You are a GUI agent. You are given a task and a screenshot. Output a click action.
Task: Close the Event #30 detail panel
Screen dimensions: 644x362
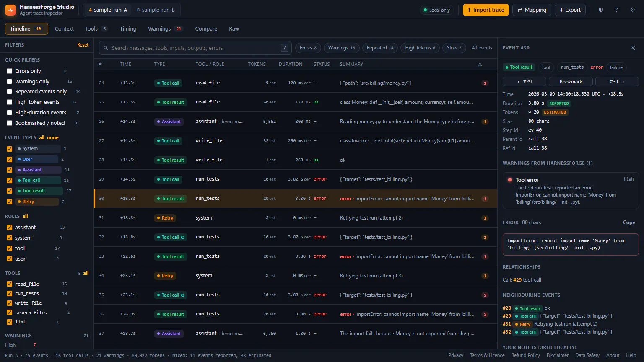(x=633, y=48)
